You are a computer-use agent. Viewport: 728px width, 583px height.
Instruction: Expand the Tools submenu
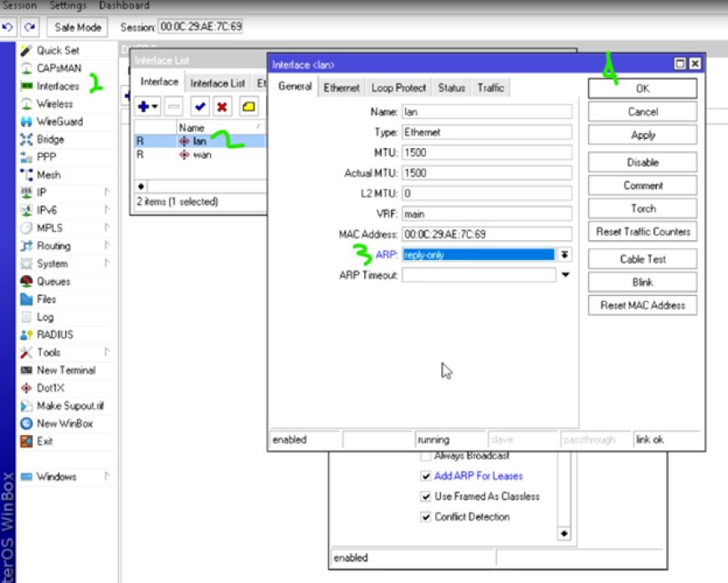(x=107, y=352)
